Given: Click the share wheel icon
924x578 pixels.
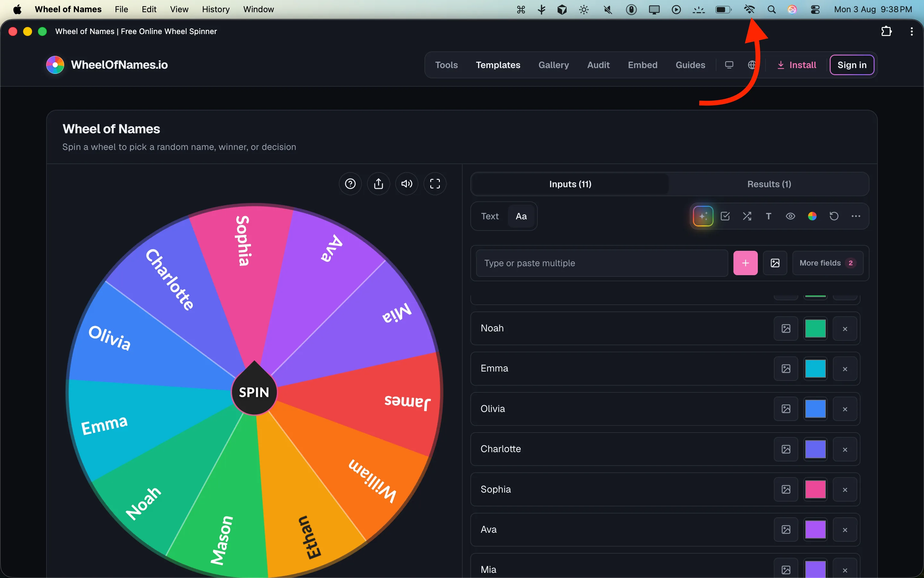Looking at the screenshot, I should (378, 184).
